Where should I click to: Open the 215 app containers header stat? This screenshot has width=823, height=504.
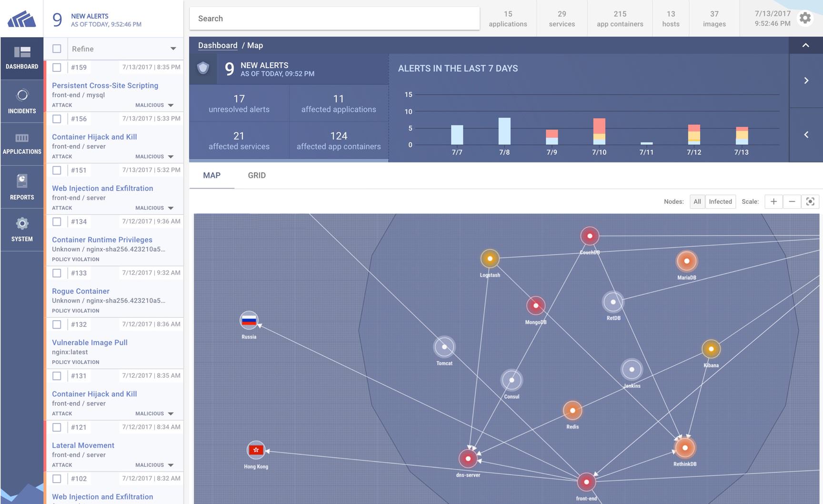620,19
